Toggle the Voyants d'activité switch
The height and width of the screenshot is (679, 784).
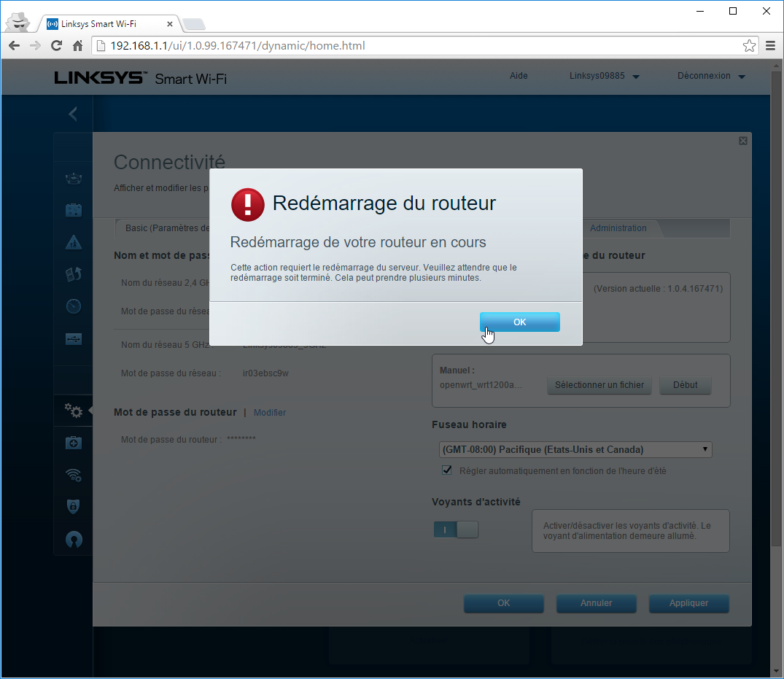coord(456,529)
